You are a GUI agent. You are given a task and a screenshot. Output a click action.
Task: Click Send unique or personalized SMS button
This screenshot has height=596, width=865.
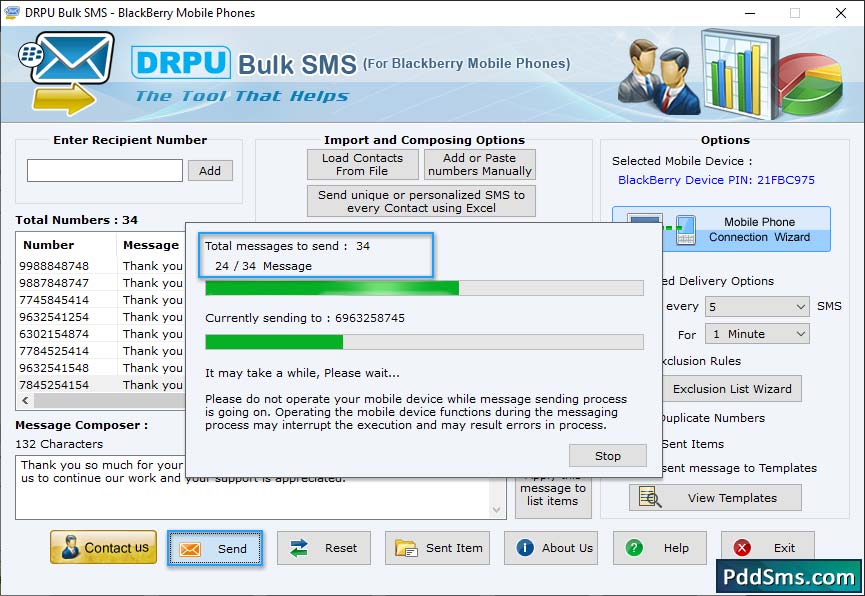pos(421,201)
